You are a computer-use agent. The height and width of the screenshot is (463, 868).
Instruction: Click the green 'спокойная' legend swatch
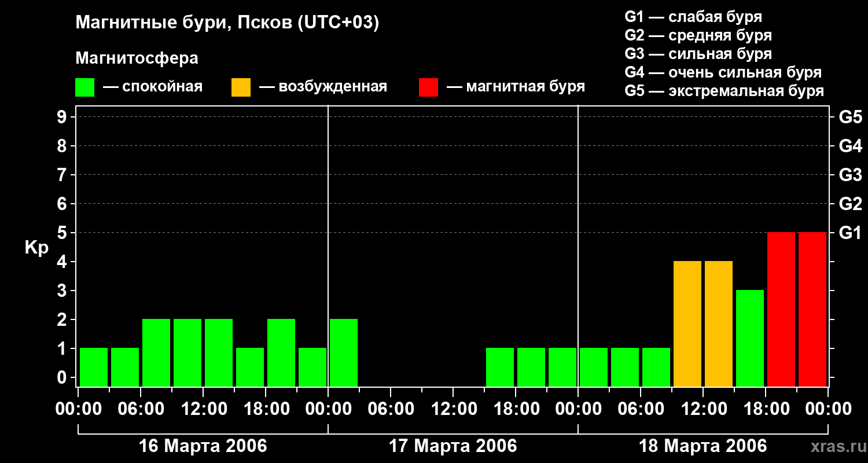pos(84,87)
